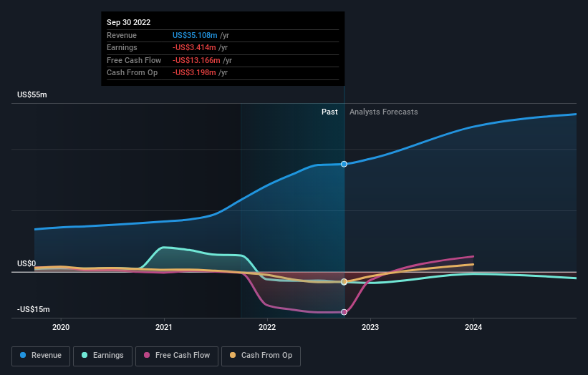Click the Earnings row label in tooltip
The image size is (588, 375).
pyautogui.click(x=122, y=47)
